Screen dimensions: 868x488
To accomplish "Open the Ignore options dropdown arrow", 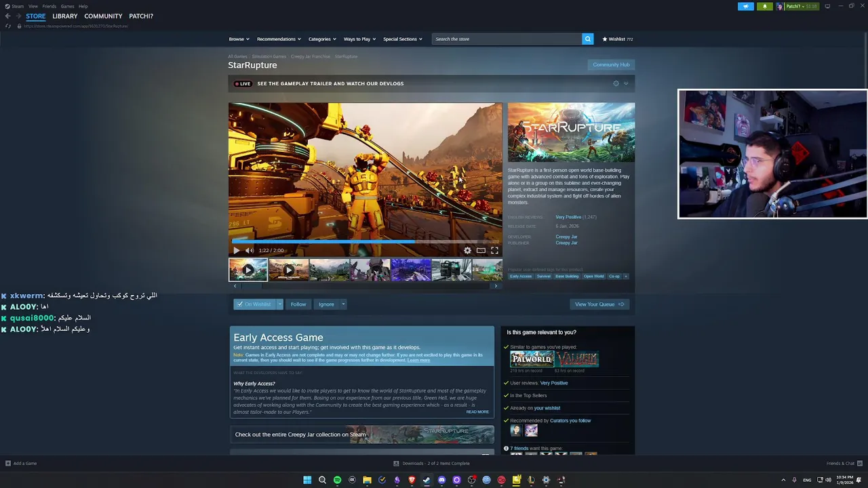I will 343,304.
